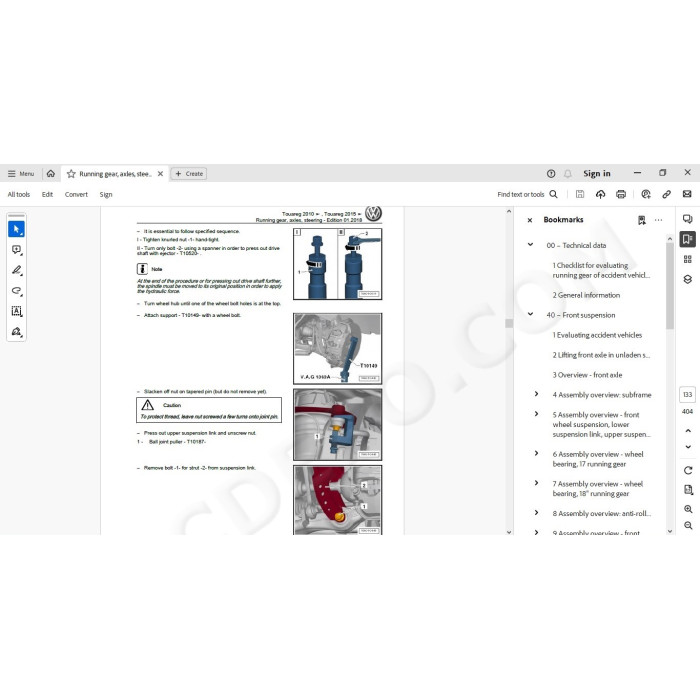This screenshot has width=700, height=700.
Task: Expand 6 Assembly overview wheel bearing 17
Action: pos(536,453)
